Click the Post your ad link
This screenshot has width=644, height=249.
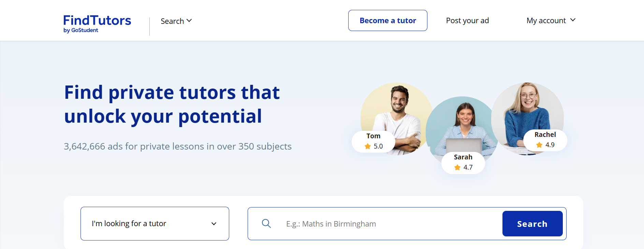point(467,20)
